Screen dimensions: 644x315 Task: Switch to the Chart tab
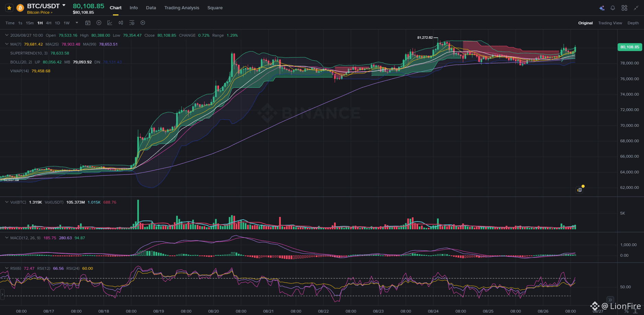coord(116,8)
